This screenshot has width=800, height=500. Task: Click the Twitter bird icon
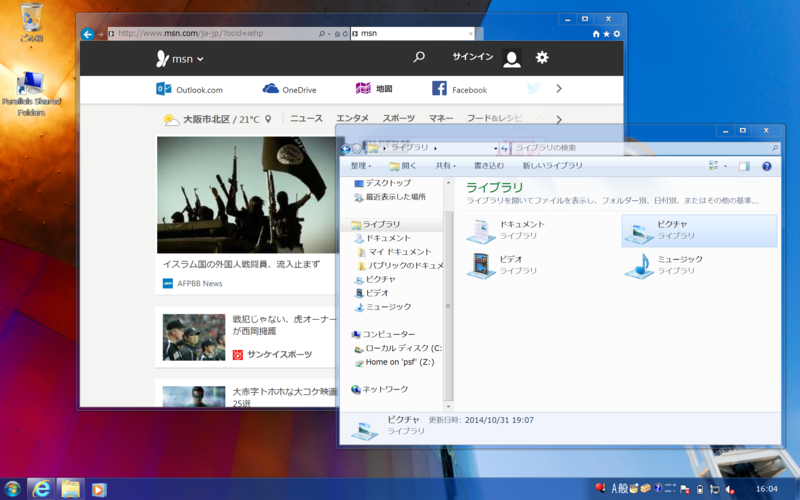coord(533,89)
